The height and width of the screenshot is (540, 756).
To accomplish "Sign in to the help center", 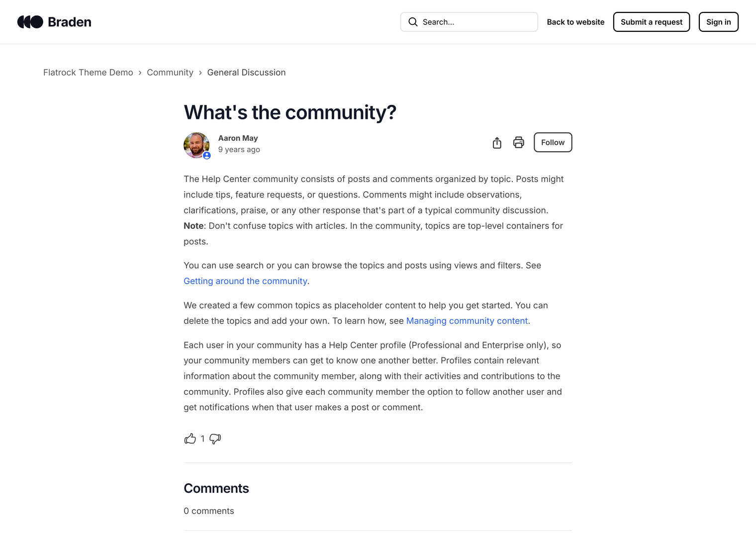I will click(718, 22).
